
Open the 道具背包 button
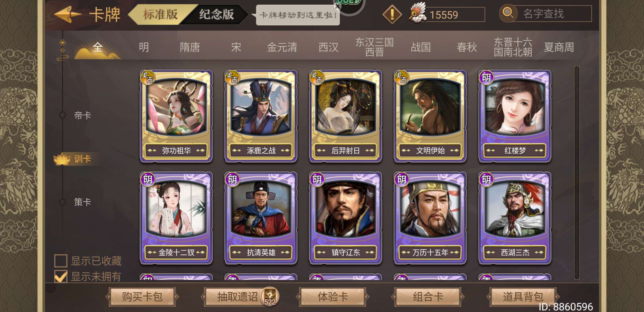[523, 297]
